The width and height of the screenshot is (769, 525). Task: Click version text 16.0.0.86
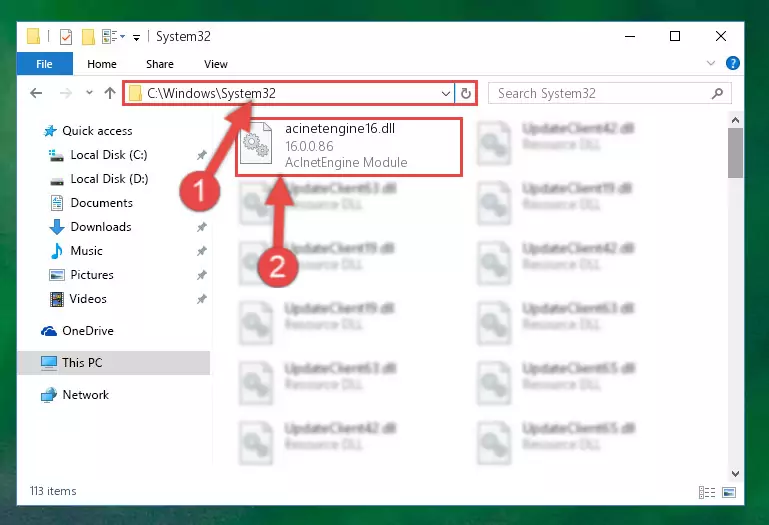[309, 146]
